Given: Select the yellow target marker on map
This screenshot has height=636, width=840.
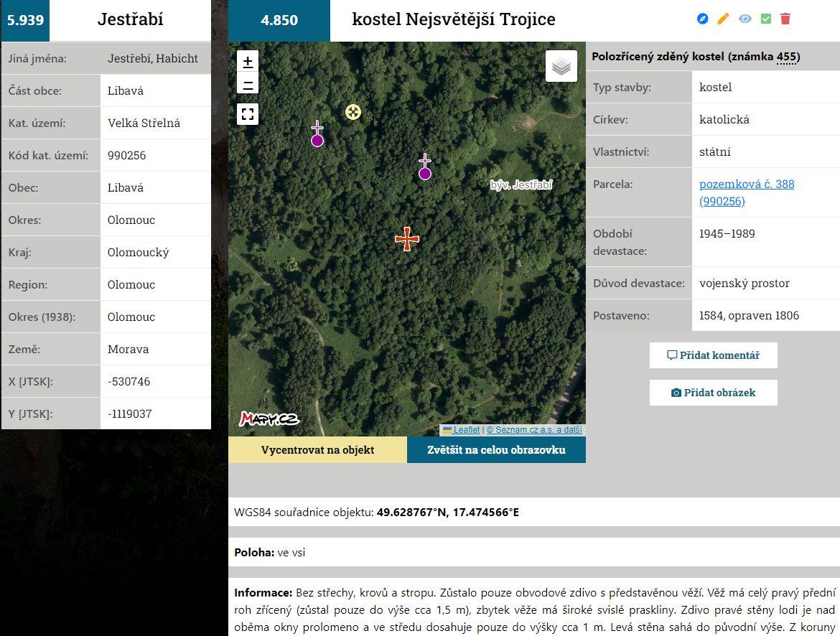Looking at the screenshot, I should tap(353, 112).
